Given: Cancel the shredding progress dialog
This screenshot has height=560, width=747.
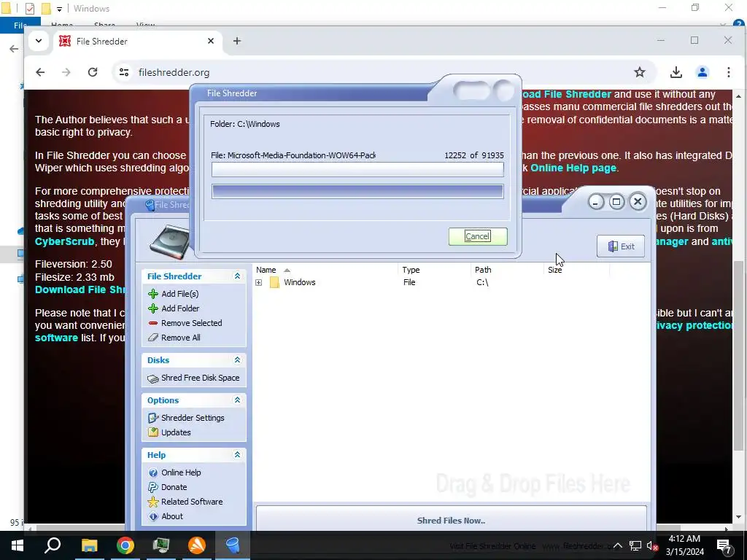Looking at the screenshot, I should (x=477, y=236).
